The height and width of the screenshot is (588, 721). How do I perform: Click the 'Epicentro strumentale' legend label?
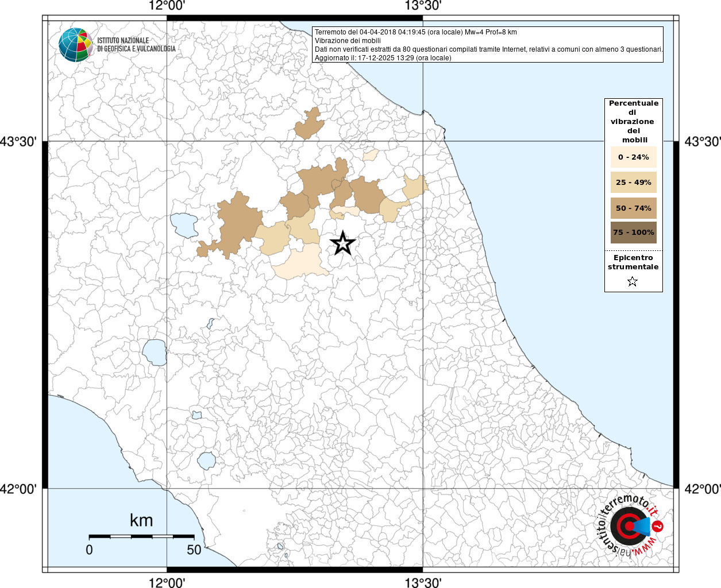click(633, 262)
